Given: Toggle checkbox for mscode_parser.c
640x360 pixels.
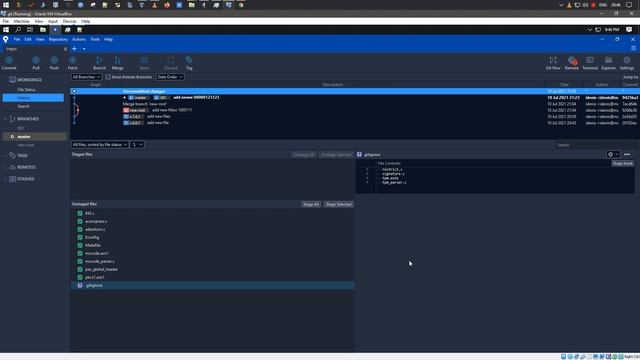Looking at the screenshot, I should pyautogui.click(x=80, y=261).
